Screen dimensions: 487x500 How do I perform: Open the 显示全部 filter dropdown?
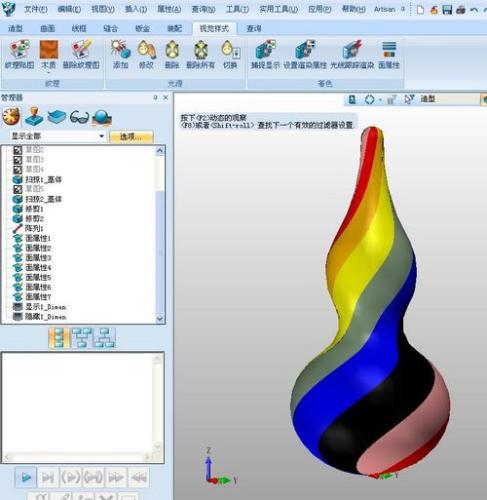pyautogui.click(x=57, y=136)
